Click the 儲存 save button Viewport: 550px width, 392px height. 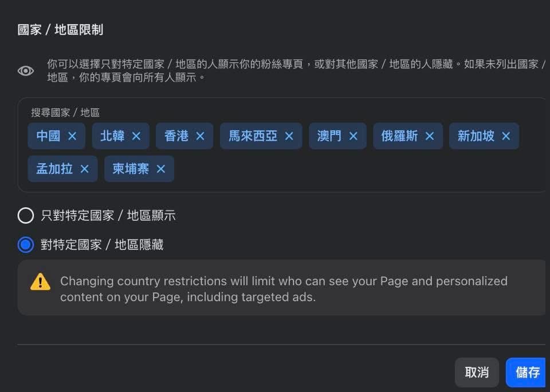click(x=527, y=373)
